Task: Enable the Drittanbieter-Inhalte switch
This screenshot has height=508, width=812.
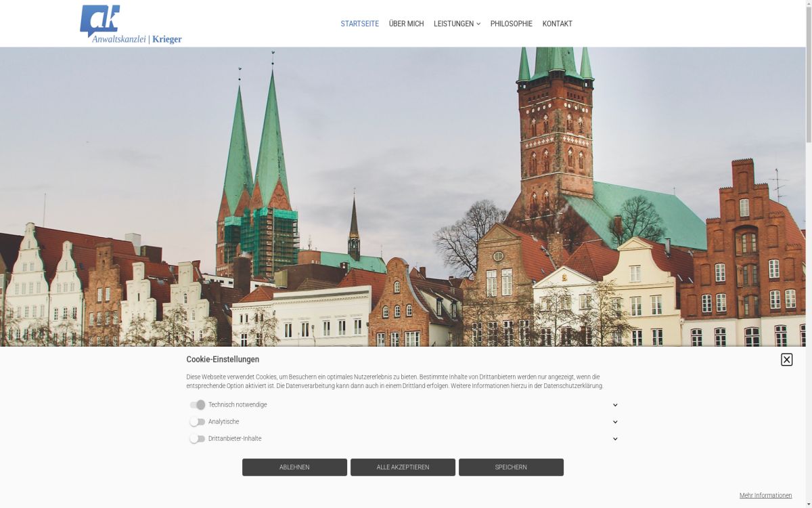Action: click(197, 438)
